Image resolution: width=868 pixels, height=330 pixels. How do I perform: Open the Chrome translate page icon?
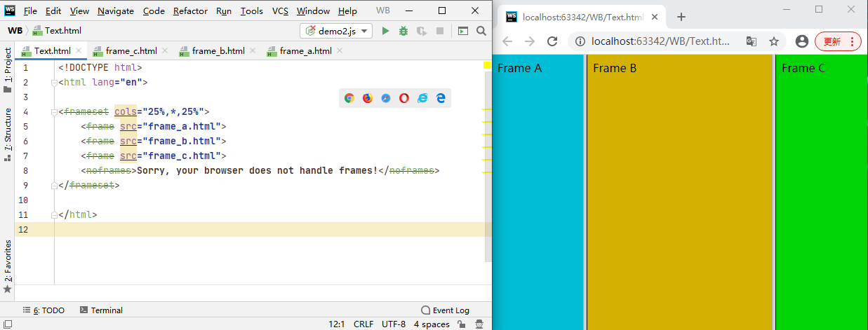pos(751,41)
